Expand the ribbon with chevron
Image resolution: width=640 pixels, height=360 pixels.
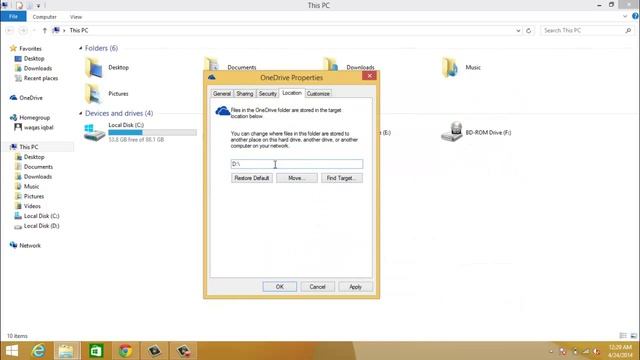point(625,16)
